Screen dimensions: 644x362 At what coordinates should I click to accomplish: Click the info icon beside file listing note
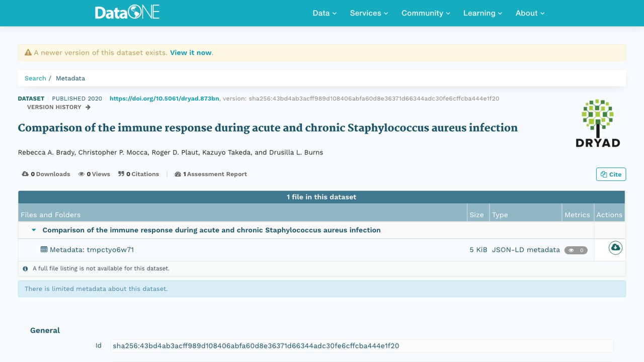pos(26,268)
